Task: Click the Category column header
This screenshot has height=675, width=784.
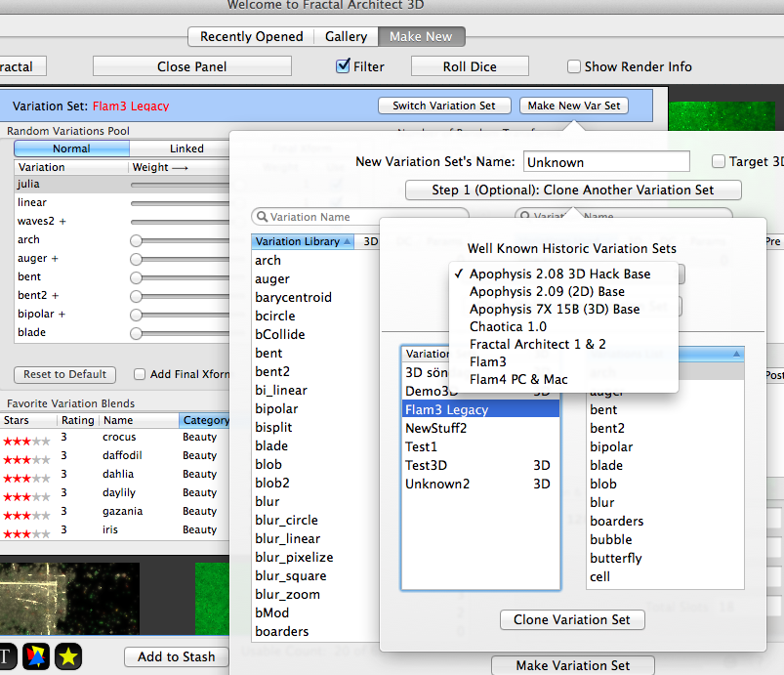Action: click(205, 420)
